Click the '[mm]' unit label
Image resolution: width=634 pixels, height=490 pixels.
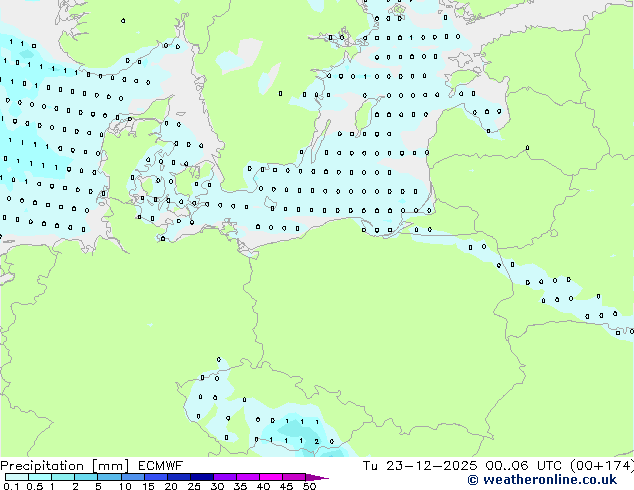(111, 466)
